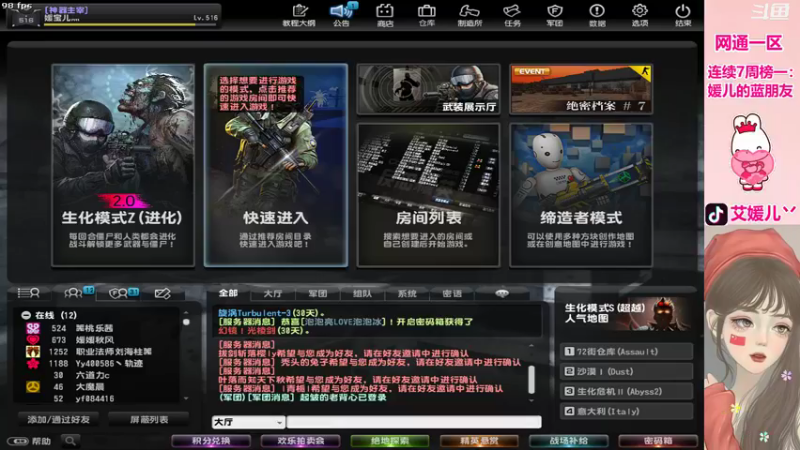Click the 密码箱 button

tap(658, 441)
